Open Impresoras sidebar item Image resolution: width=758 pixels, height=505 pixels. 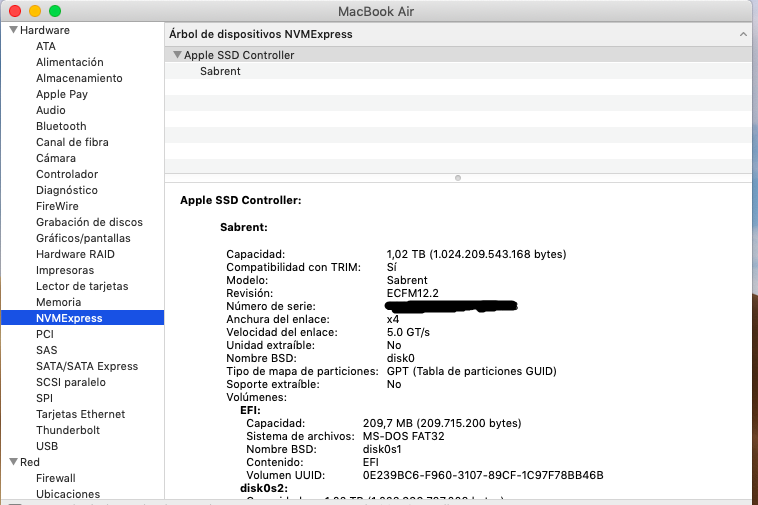[x=65, y=270]
